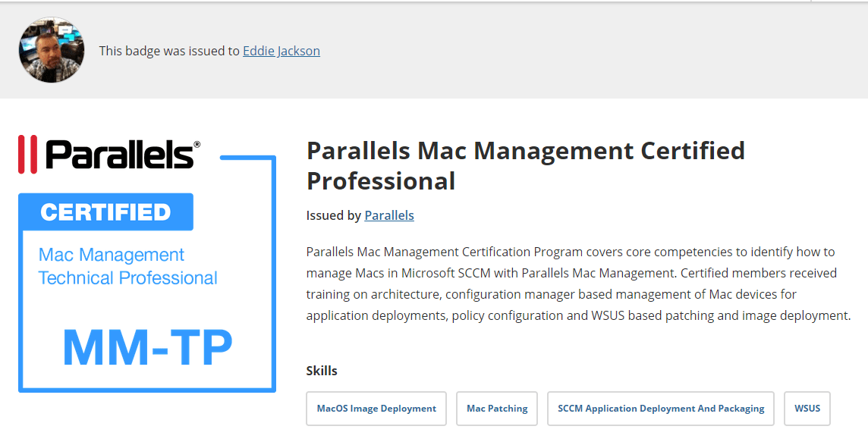Image resolution: width=868 pixels, height=445 pixels.
Task: Select the SCCM Application Deployment And Packaging skill
Action: (660, 408)
